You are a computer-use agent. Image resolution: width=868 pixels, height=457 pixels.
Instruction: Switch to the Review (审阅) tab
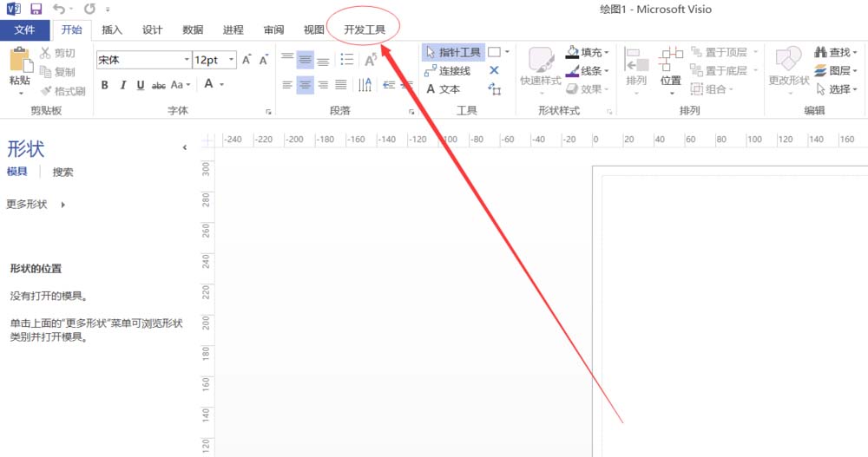[273, 29]
